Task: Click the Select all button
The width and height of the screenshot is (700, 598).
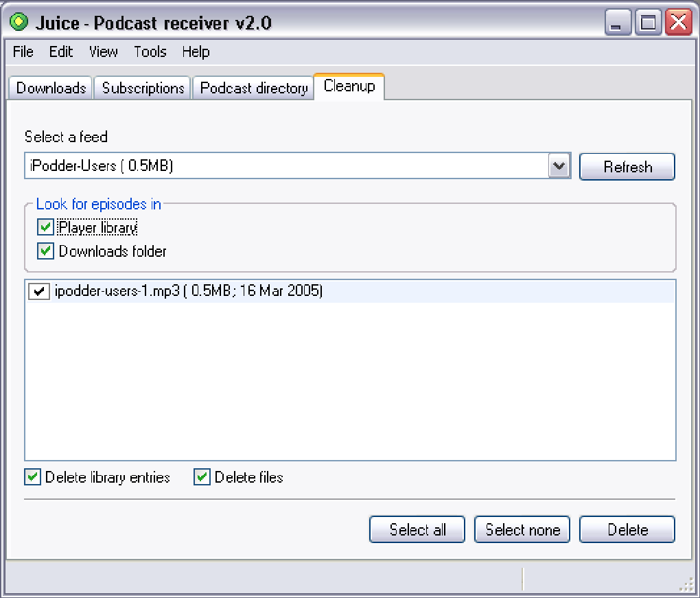Action: (x=417, y=529)
